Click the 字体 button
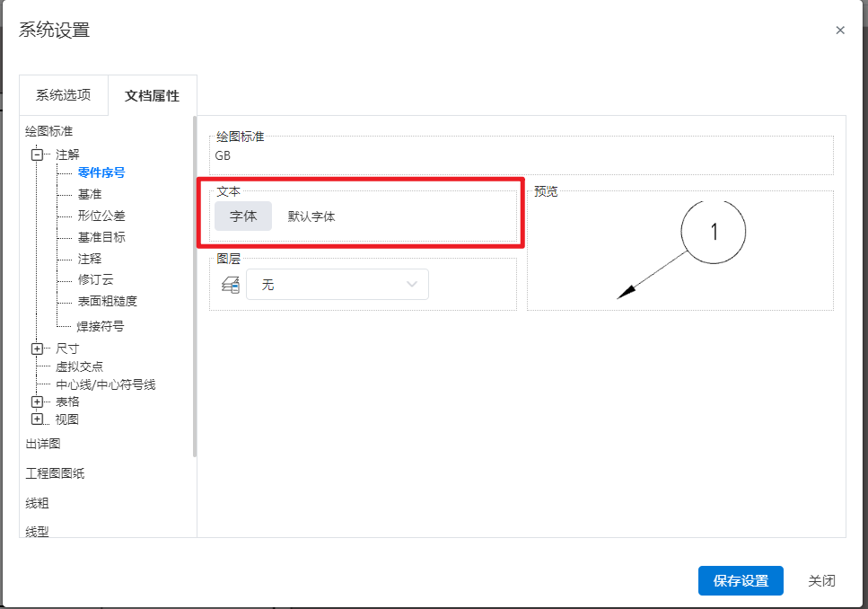 tap(243, 216)
